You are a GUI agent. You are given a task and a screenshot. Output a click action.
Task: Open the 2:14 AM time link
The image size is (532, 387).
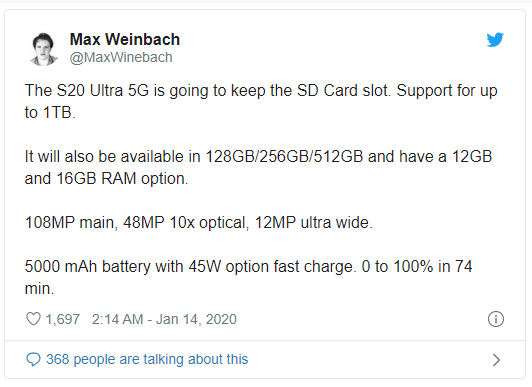[x=117, y=319]
